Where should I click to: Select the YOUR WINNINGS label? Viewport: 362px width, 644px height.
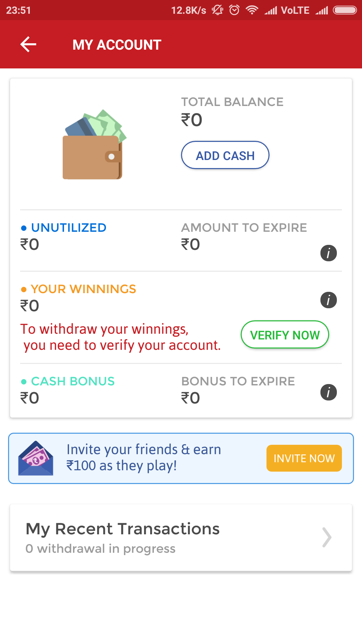(83, 289)
